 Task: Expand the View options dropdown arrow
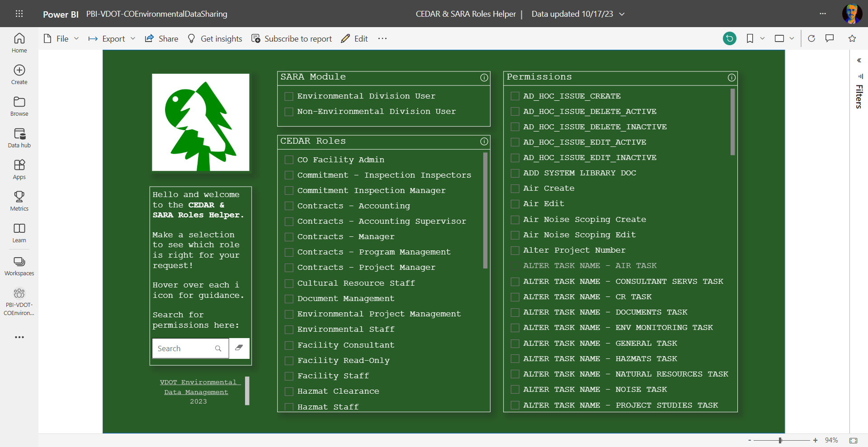point(792,39)
